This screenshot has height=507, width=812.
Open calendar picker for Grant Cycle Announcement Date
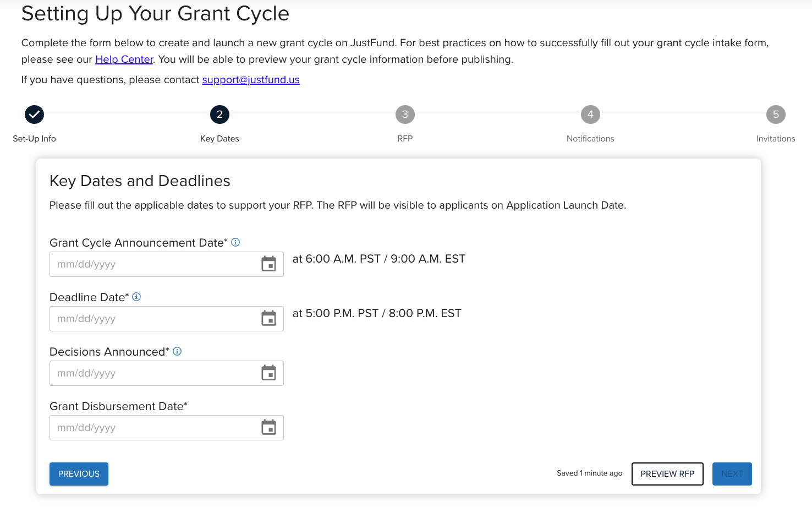pos(268,264)
